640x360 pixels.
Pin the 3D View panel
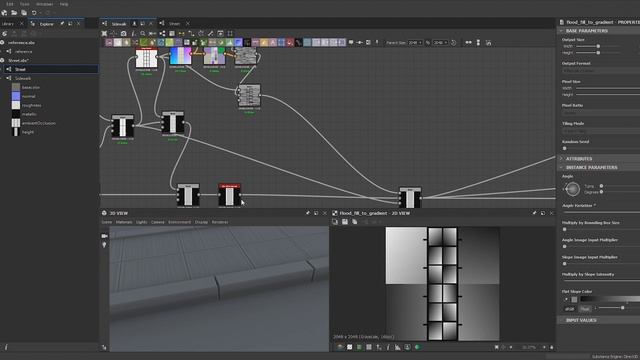[x=307, y=213]
